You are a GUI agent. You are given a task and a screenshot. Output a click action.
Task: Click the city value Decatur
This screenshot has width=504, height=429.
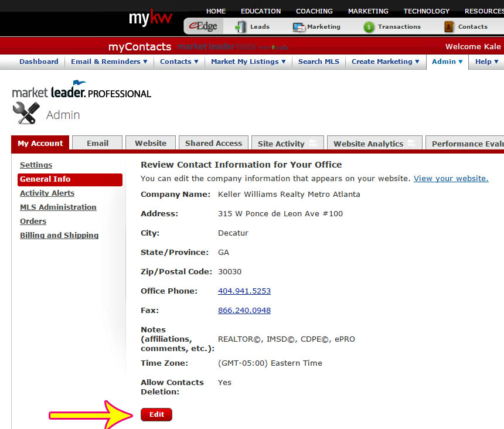click(x=233, y=233)
